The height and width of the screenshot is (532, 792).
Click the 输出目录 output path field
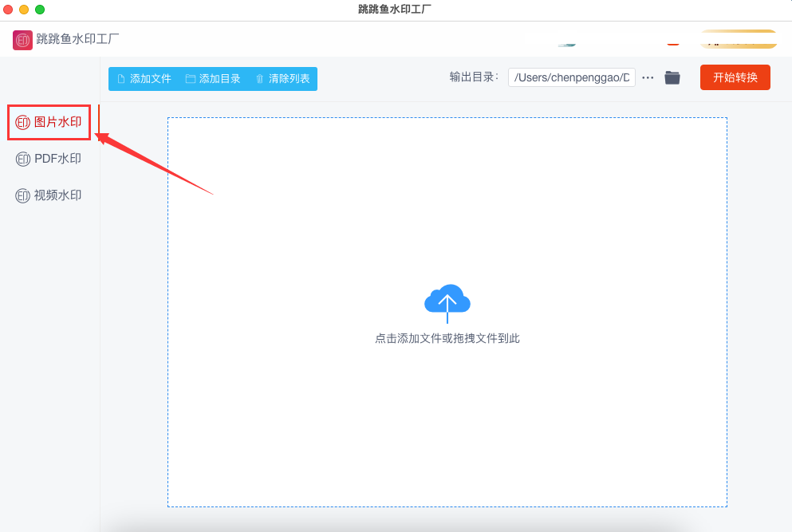[571, 77]
